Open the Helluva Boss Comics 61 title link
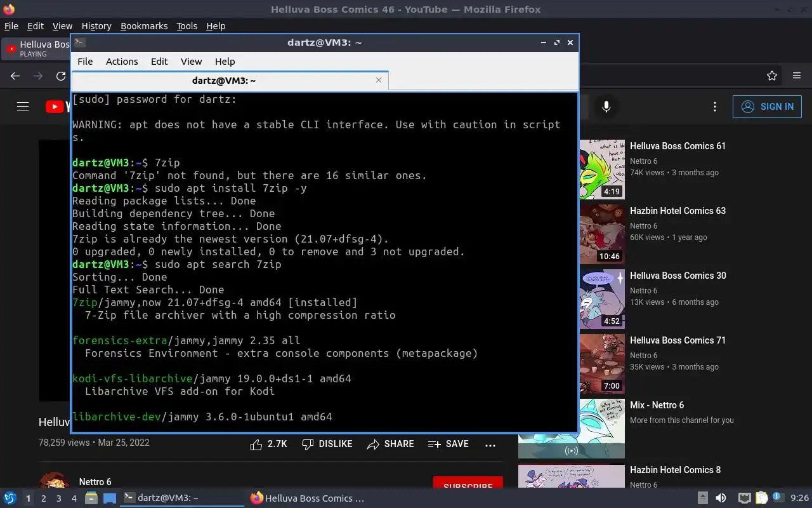 (678, 146)
